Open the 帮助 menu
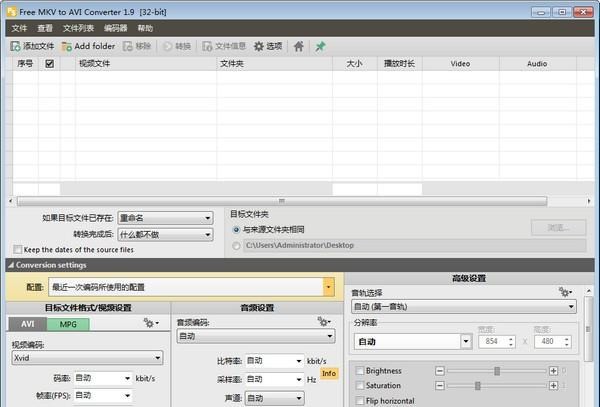Image resolution: width=600 pixels, height=407 pixels. click(x=145, y=28)
